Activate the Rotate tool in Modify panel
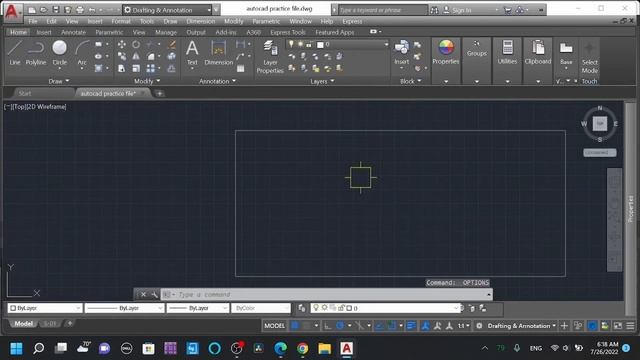The width and height of the screenshot is (640, 360). pos(136,44)
